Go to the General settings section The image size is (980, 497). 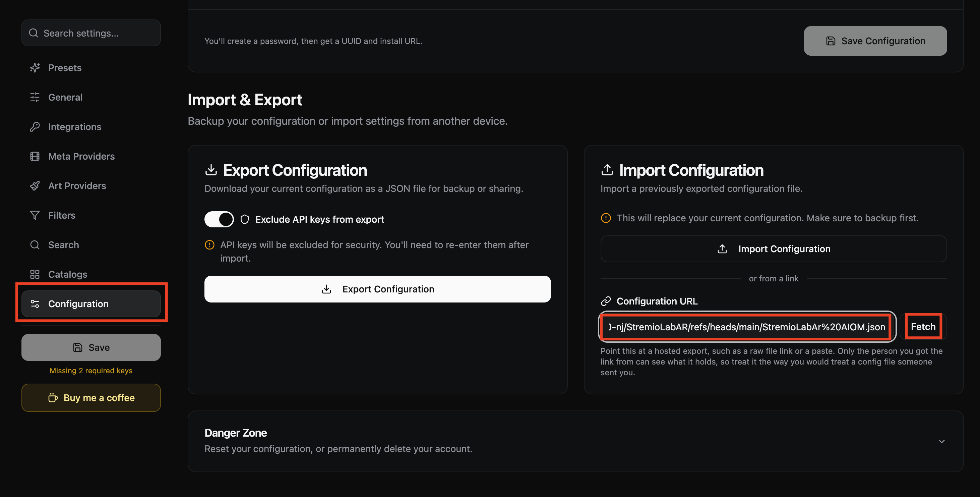coord(91,97)
